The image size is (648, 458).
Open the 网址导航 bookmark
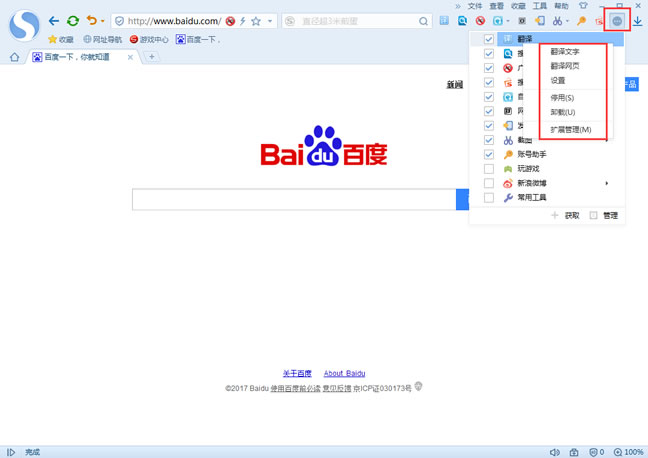click(x=103, y=40)
